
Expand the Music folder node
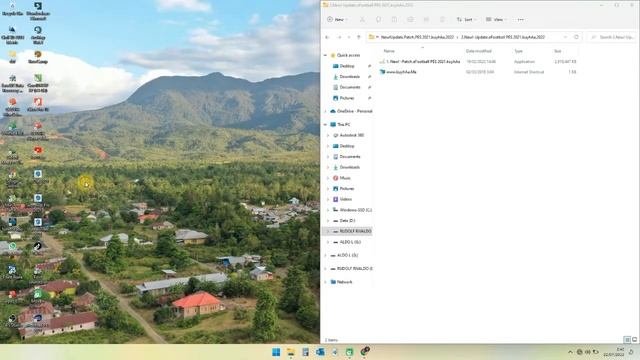pyautogui.click(x=328, y=178)
